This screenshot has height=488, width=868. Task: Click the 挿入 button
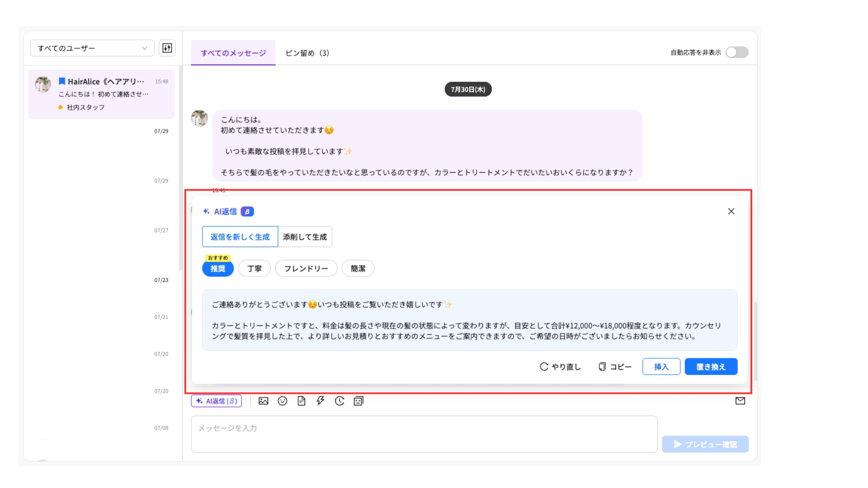pyautogui.click(x=661, y=366)
